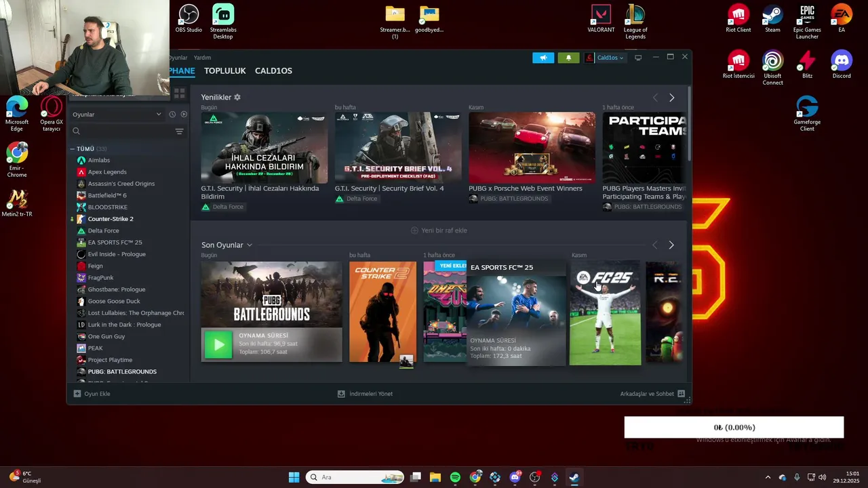Click the library search magnifier field

[122, 131]
